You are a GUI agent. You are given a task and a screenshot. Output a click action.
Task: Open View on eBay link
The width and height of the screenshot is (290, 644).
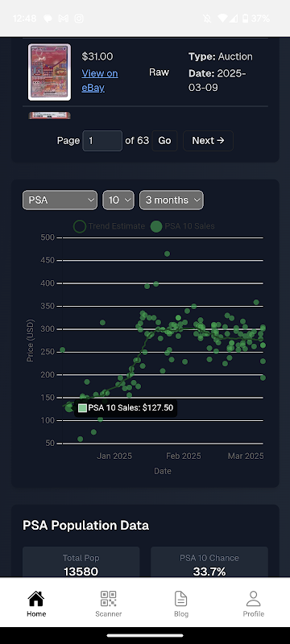(x=100, y=80)
